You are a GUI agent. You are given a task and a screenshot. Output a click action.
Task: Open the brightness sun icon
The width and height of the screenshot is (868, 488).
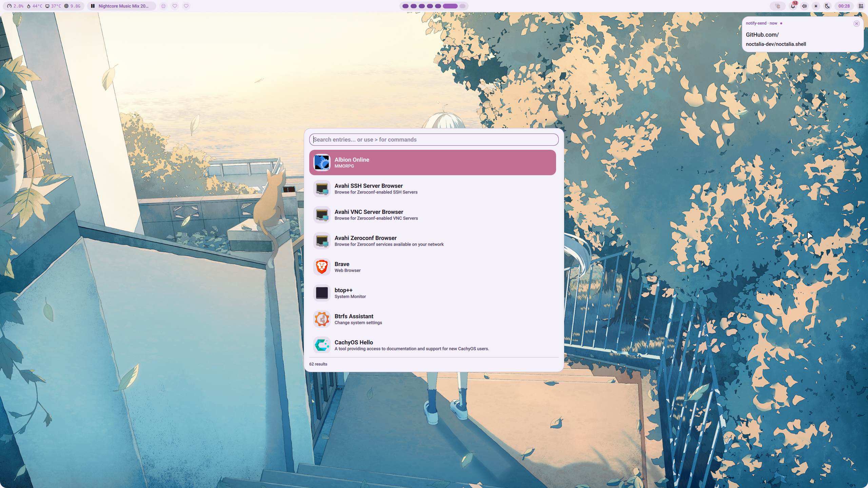click(x=816, y=6)
